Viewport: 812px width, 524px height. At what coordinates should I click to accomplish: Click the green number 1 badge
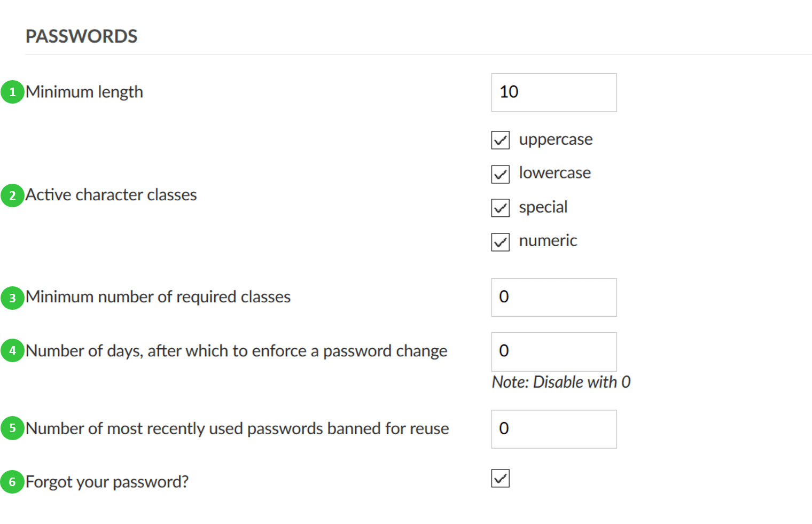[x=12, y=92]
